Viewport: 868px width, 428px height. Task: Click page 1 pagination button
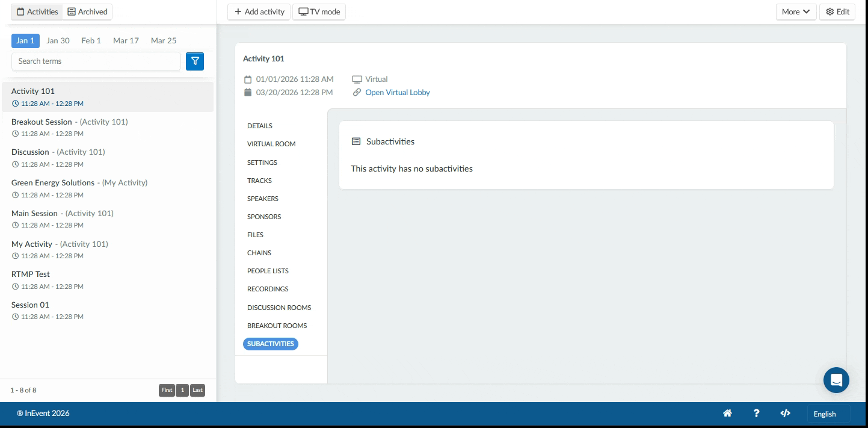coord(182,390)
